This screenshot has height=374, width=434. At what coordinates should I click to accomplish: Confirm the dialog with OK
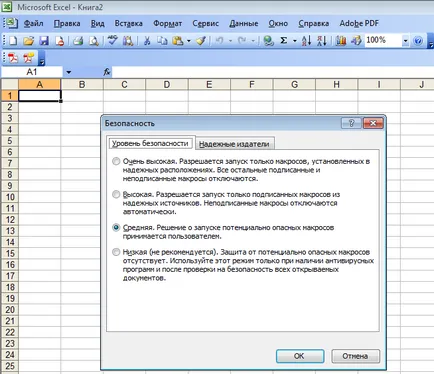coord(300,356)
